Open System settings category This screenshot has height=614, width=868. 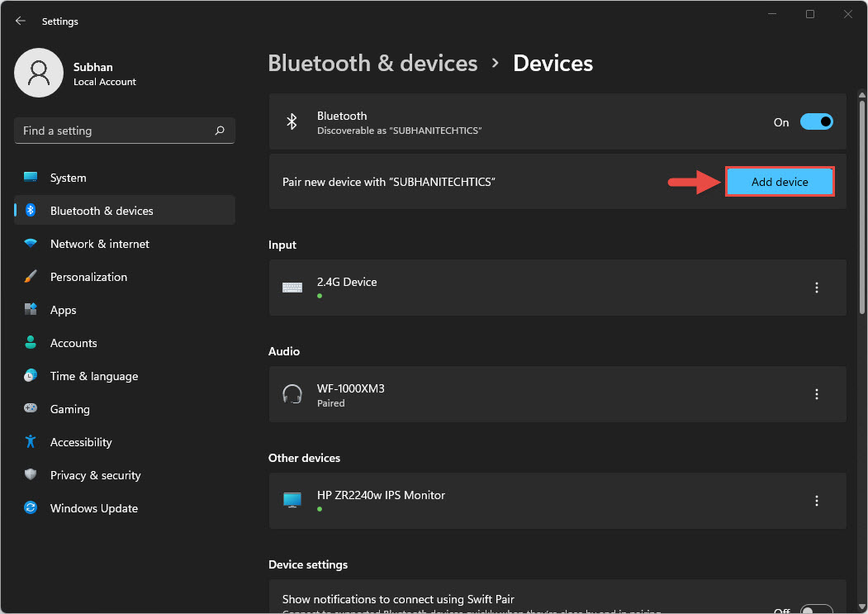coord(125,178)
